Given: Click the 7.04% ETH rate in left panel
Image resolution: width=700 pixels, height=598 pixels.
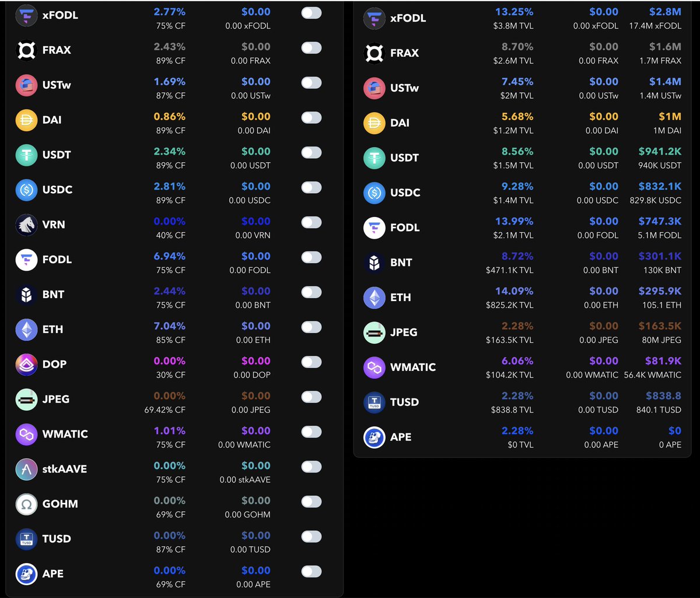Looking at the screenshot, I should click(x=170, y=326).
